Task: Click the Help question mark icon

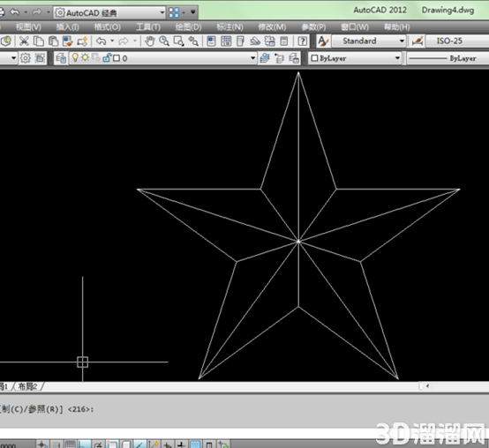Action: 302,41
